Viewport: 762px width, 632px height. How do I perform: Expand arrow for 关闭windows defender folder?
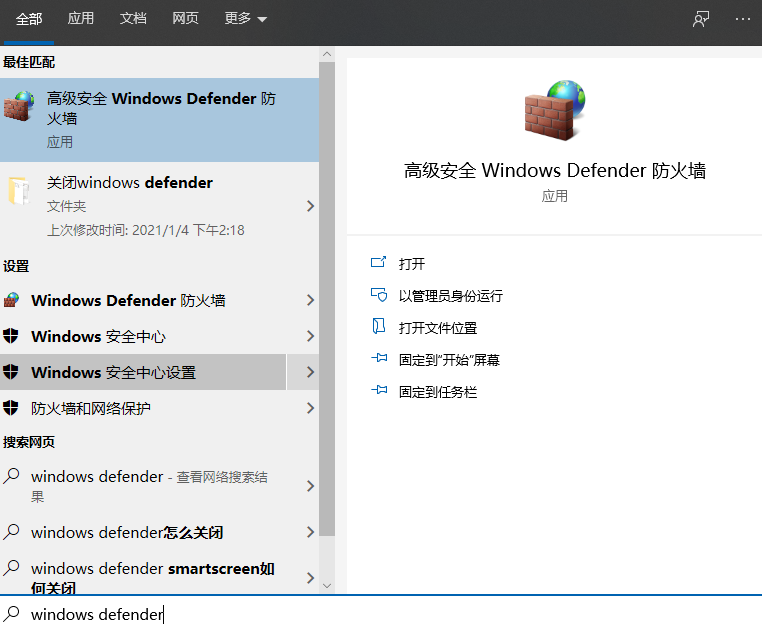310,206
